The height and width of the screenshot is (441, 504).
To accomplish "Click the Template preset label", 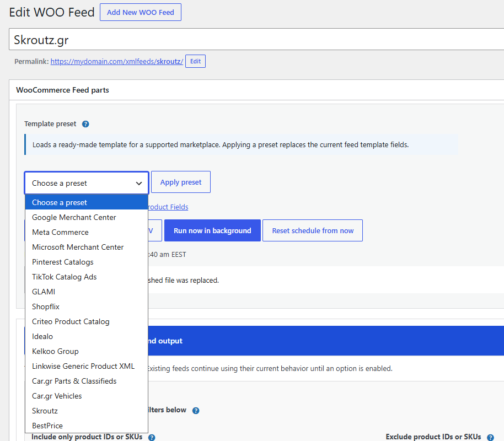I will tap(50, 123).
